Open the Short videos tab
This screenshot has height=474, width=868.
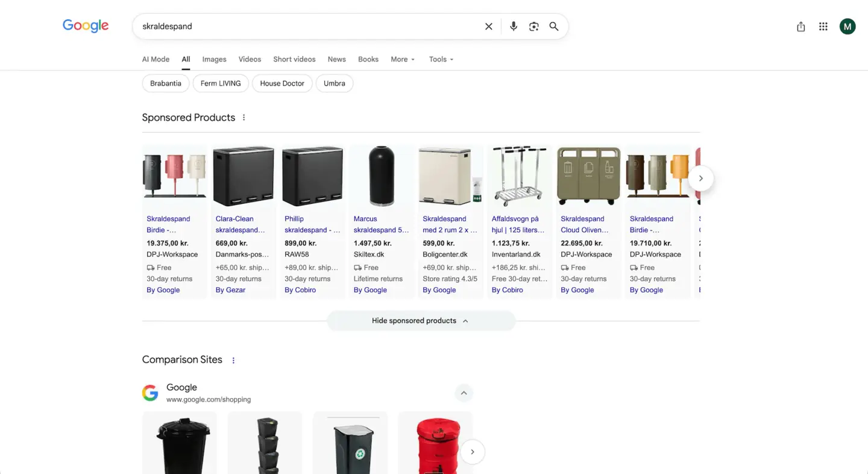(294, 59)
